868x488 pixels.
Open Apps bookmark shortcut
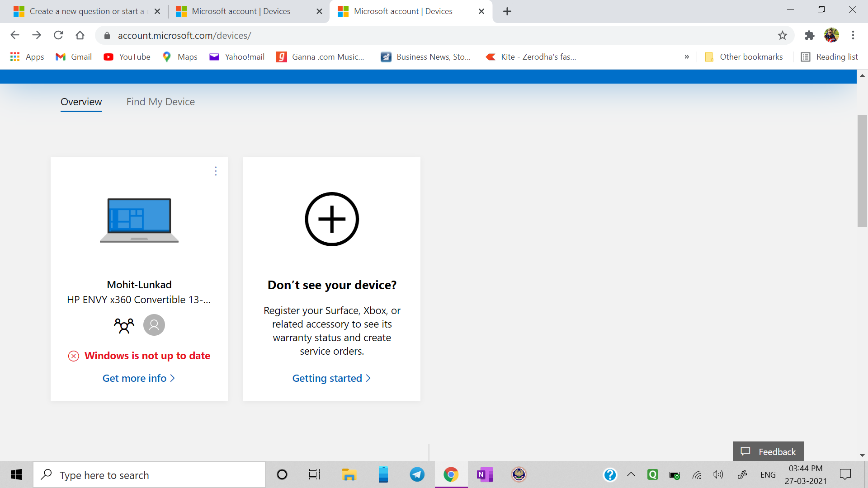pyautogui.click(x=27, y=57)
